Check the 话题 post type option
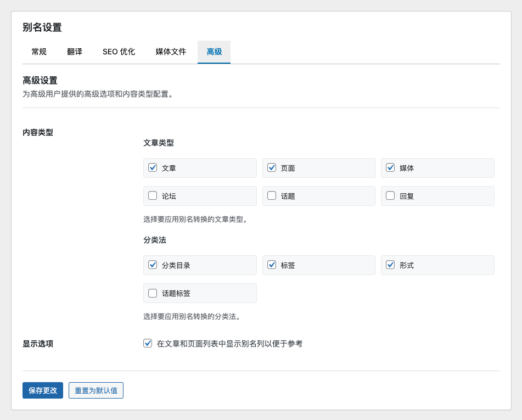Image resolution: width=522 pixels, height=420 pixels. [x=272, y=195]
